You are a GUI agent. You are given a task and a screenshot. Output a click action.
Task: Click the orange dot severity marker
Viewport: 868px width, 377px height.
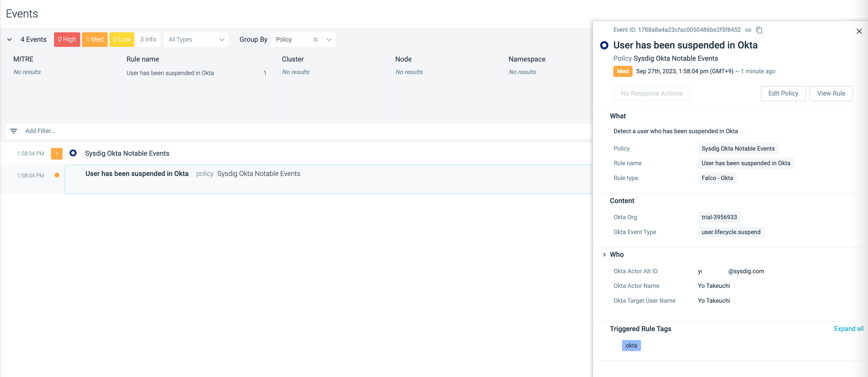click(x=57, y=175)
